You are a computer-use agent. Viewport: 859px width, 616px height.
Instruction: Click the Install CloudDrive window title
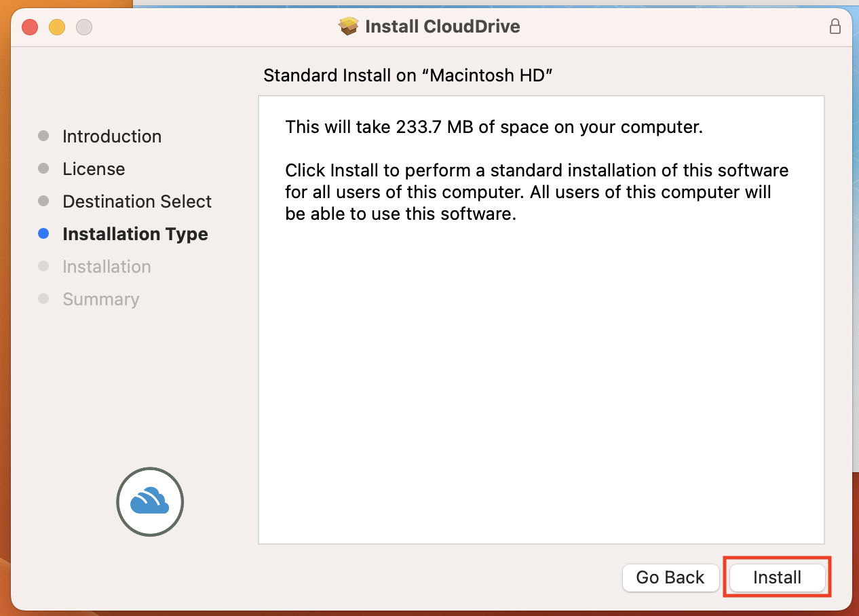point(442,26)
